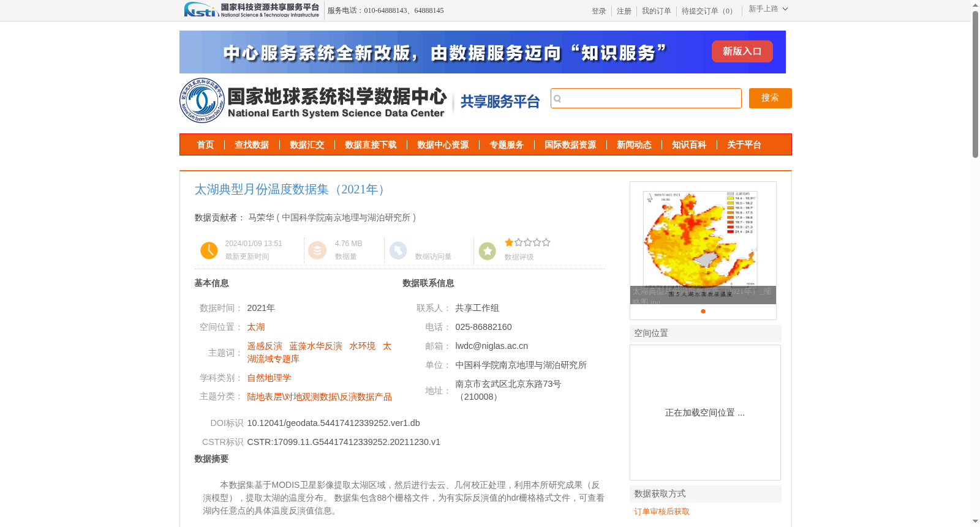Open the 数据中心资源 menu item
980x527 pixels.
tap(443, 145)
